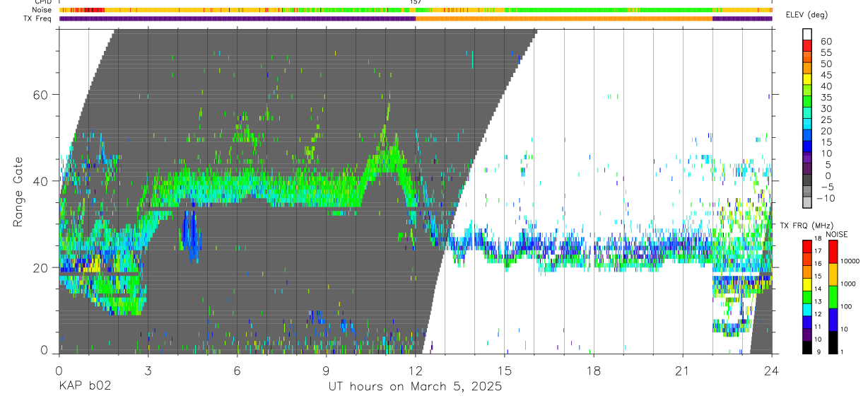Click the blue 10 noise level swatch
The width and height of the screenshot is (868, 401).
(833, 319)
